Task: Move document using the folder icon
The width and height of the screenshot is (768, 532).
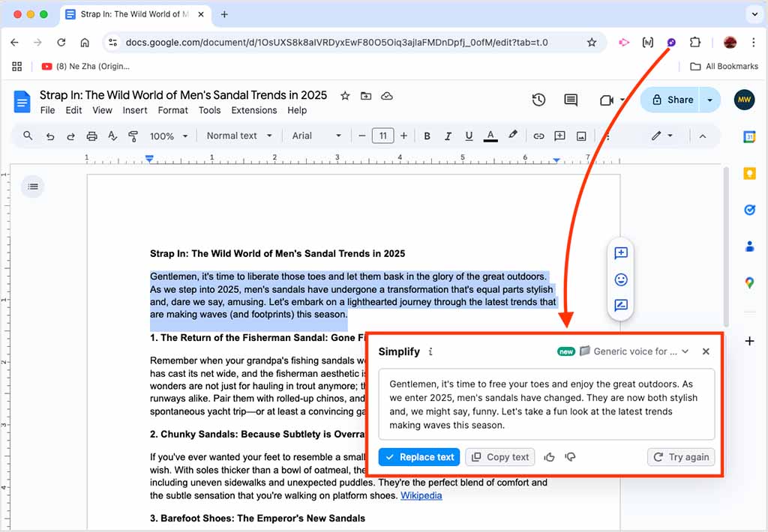Action: 366,96
